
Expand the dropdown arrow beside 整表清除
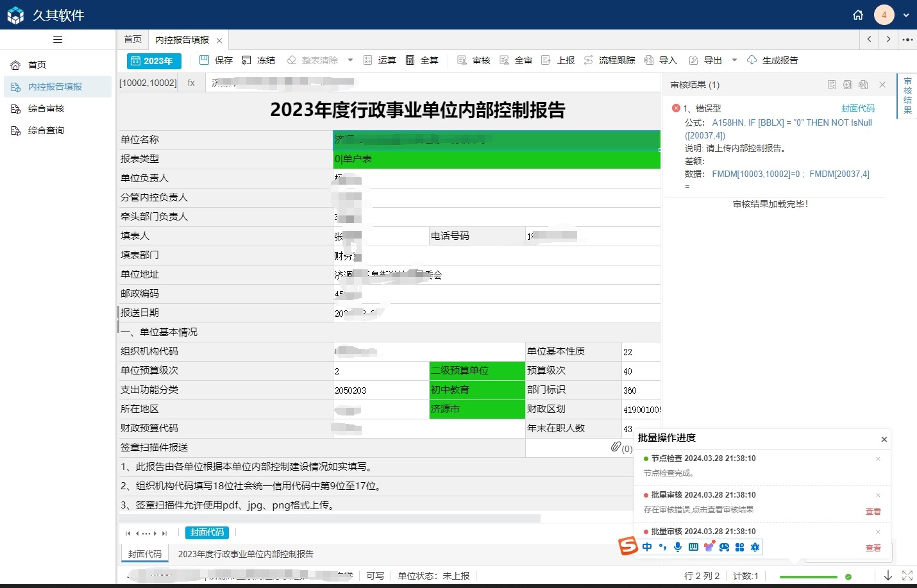click(x=350, y=60)
